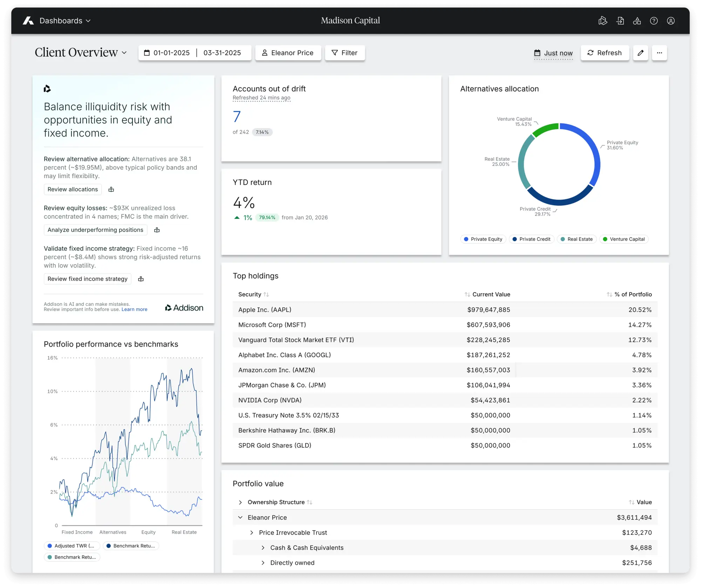701x588 pixels.
Task: Open the Dashboards dropdown menu
Action: click(x=65, y=21)
